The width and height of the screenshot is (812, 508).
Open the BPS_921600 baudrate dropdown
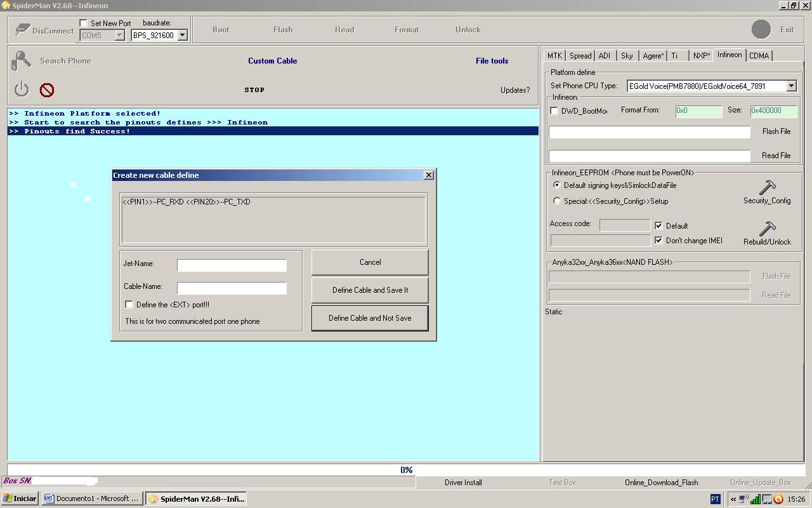point(182,36)
